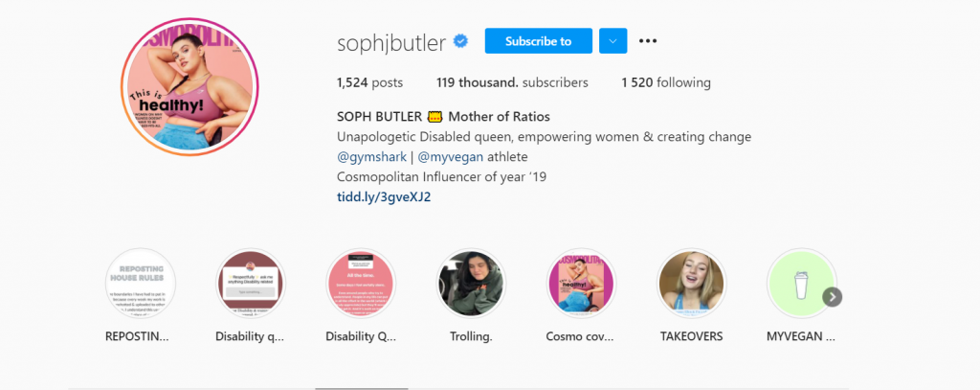Open the MYVEGAN story highlight
This screenshot has width=980, height=390.
point(801,285)
